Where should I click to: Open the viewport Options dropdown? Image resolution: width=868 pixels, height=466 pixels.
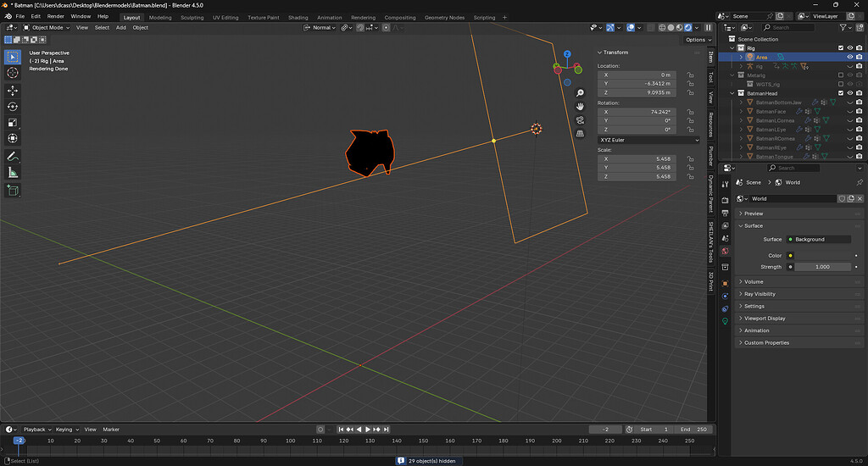point(698,40)
